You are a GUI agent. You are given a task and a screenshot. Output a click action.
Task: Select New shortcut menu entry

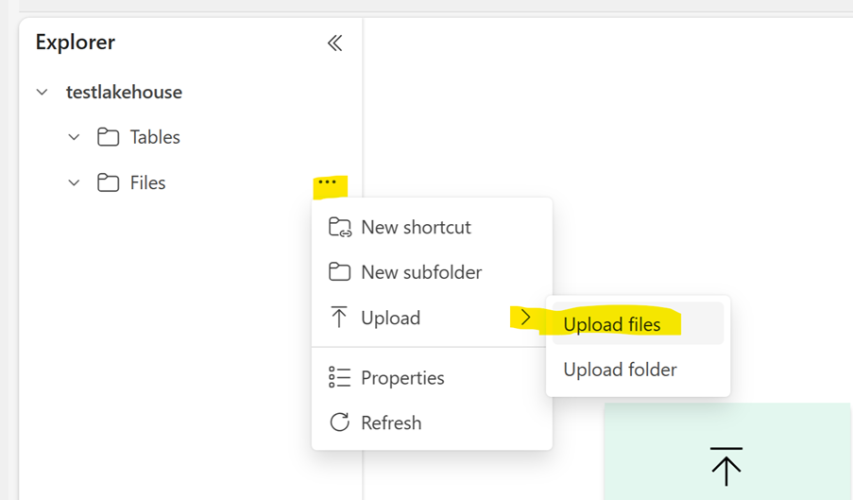point(416,227)
